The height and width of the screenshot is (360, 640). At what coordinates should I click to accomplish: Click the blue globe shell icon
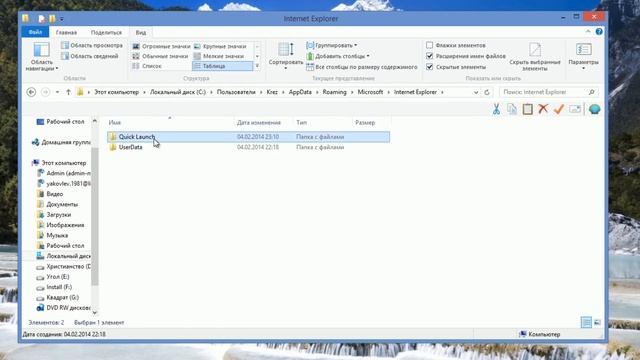(594, 109)
